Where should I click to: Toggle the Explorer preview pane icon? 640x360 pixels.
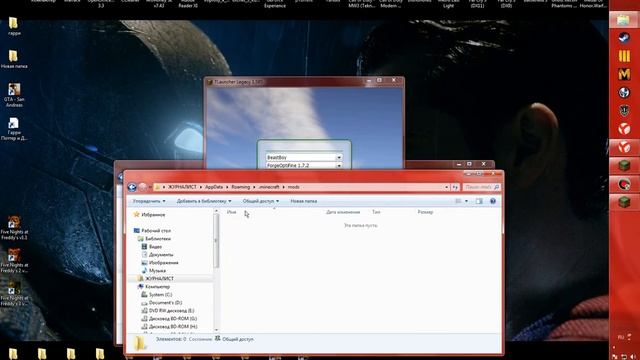coord(479,201)
